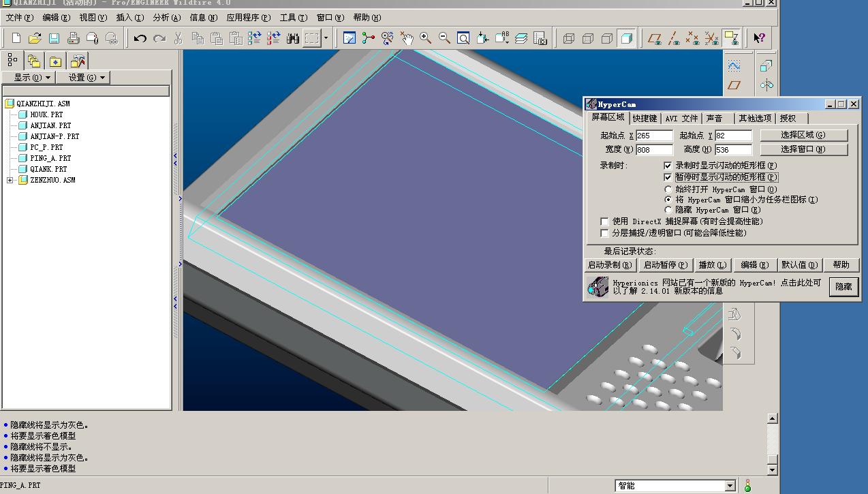Select HOUK.PRT in model tree
This screenshot has width=868, height=494.
[x=46, y=114]
